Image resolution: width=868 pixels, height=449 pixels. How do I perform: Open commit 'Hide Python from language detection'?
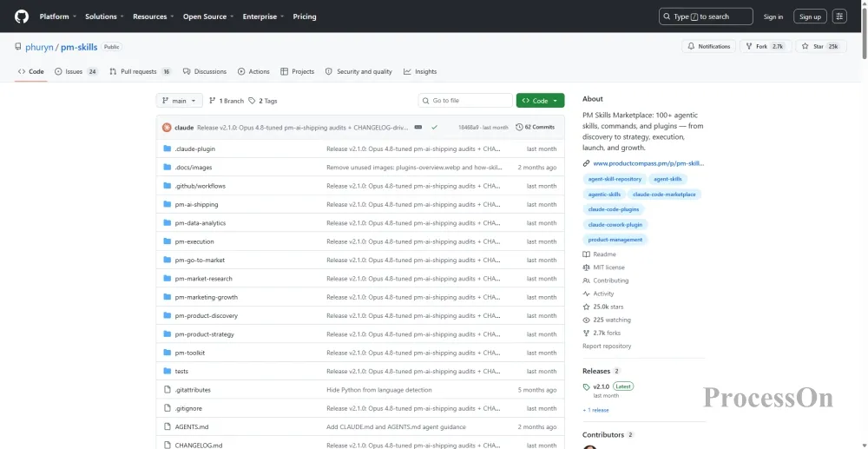click(379, 390)
